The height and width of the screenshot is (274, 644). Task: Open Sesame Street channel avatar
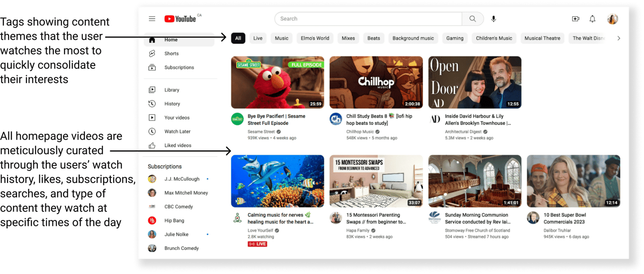(237, 119)
